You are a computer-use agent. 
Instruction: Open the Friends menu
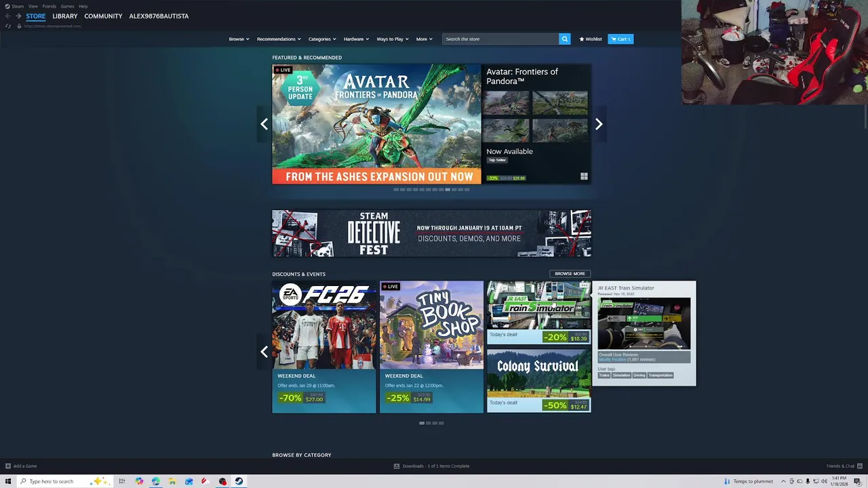point(49,6)
